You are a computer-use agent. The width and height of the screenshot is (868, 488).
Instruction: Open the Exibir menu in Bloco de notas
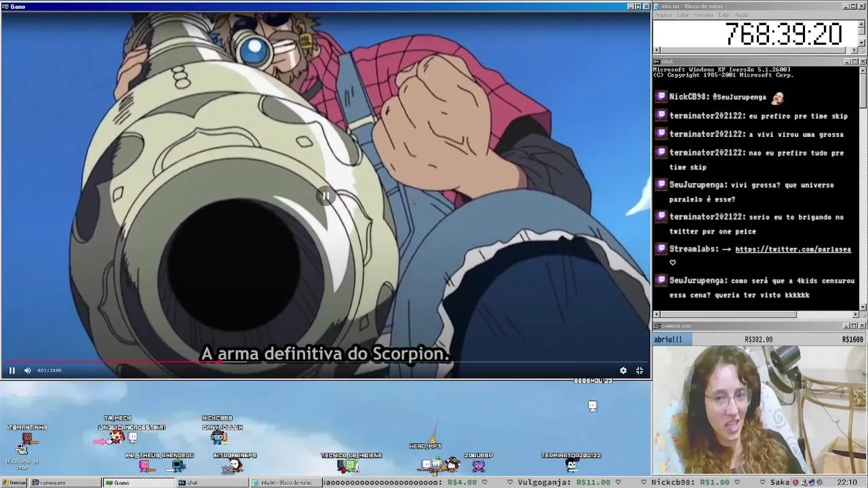[724, 15]
